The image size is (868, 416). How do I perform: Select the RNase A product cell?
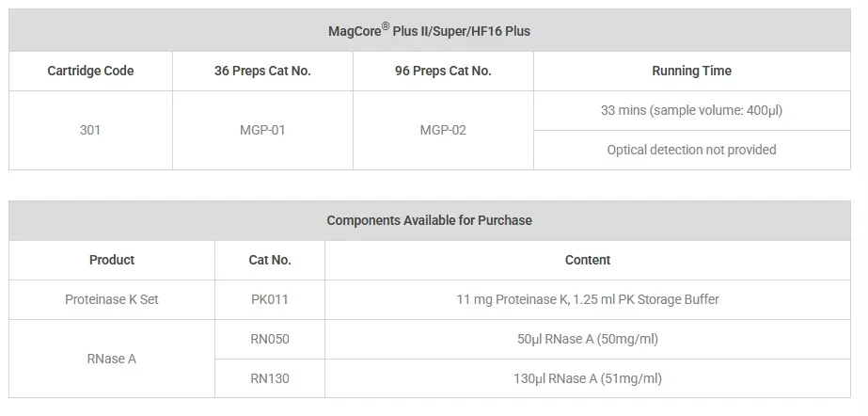[x=112, y=359]
